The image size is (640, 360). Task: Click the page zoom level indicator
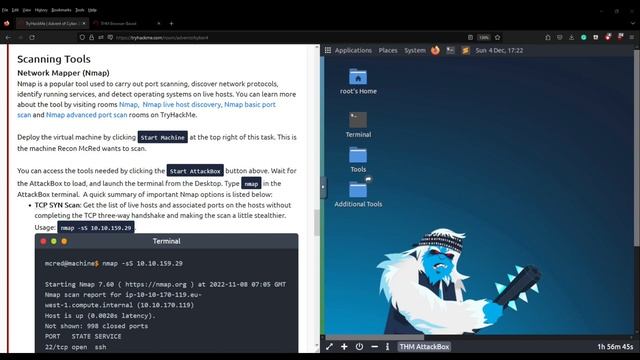click(484, 37)
